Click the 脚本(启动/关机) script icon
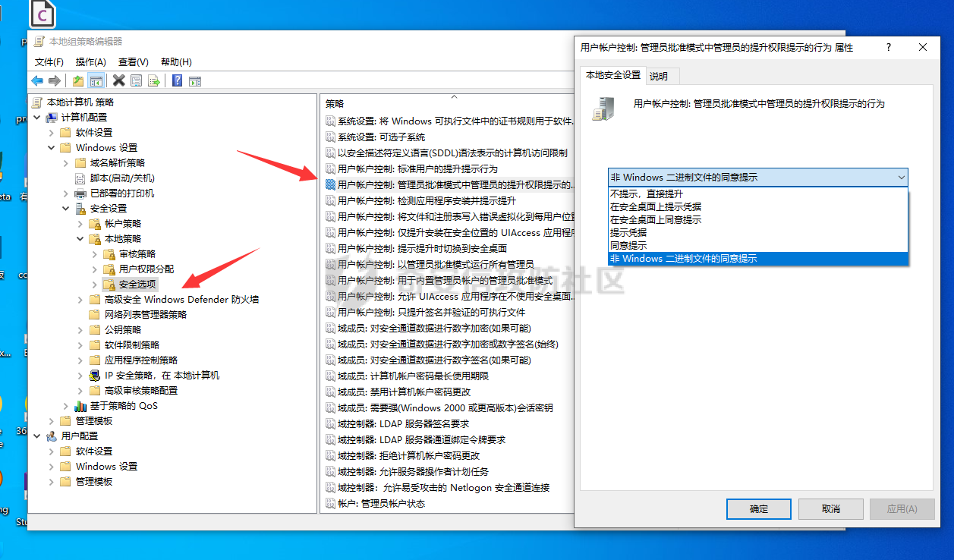954x560 pixels. pyautogui.click(x=81, y=178)
